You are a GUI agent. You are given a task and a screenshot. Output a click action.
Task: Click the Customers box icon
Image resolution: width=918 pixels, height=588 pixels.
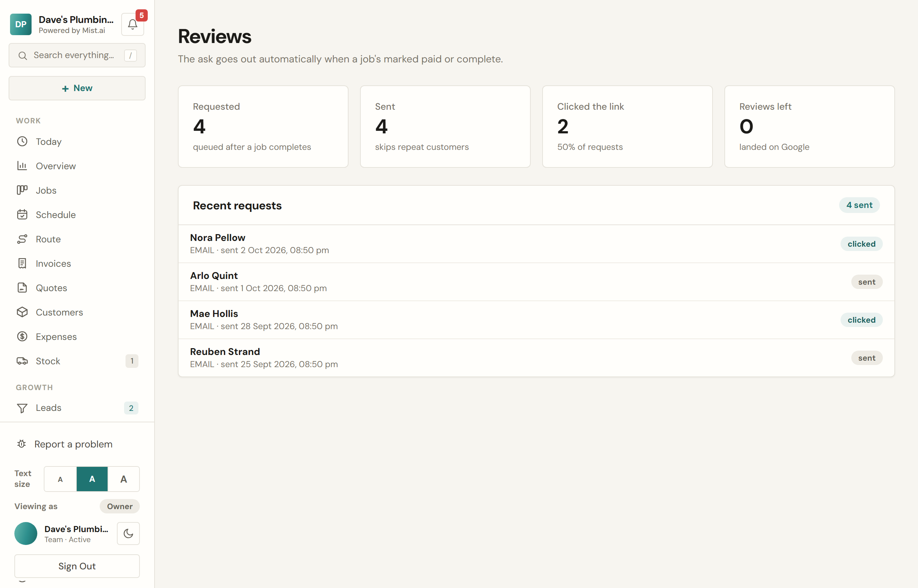22,312
